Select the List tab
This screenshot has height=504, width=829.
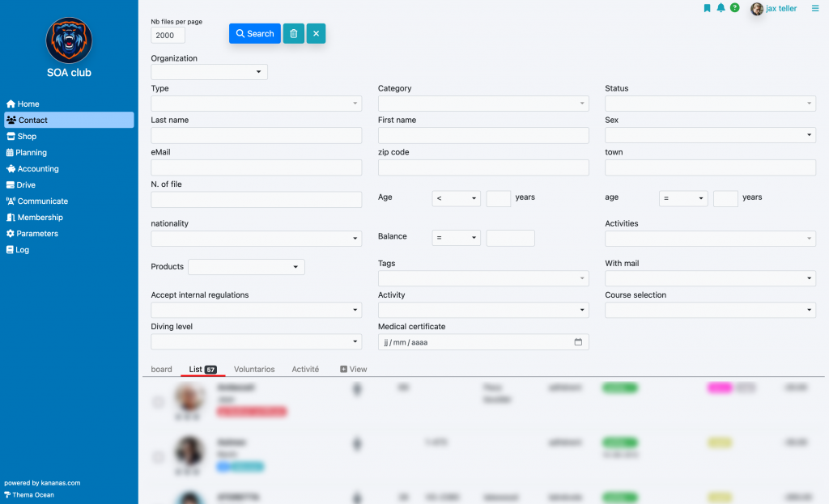203,369
